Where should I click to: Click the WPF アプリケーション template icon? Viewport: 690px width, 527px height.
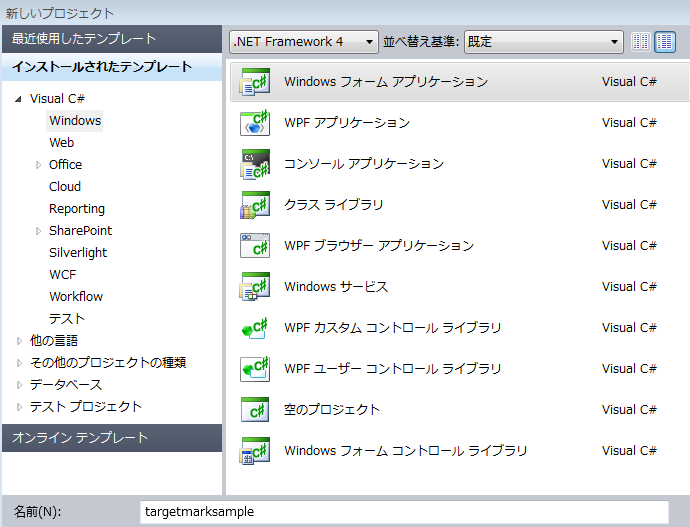255,123
